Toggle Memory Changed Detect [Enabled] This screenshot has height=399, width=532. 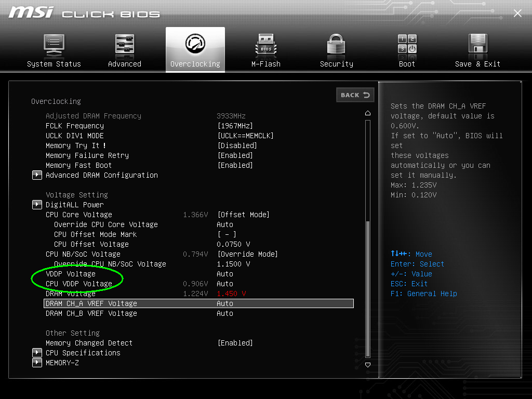(x=235, y=343)
